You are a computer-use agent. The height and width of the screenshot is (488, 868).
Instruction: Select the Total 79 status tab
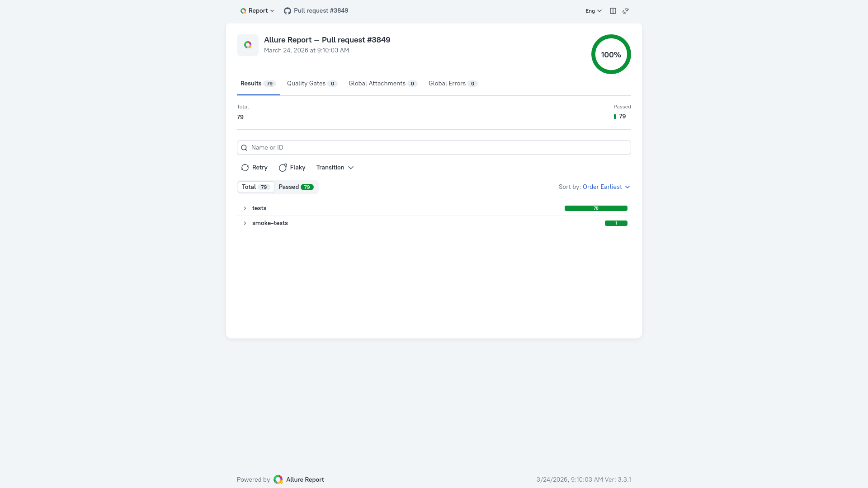click(256, 187)
